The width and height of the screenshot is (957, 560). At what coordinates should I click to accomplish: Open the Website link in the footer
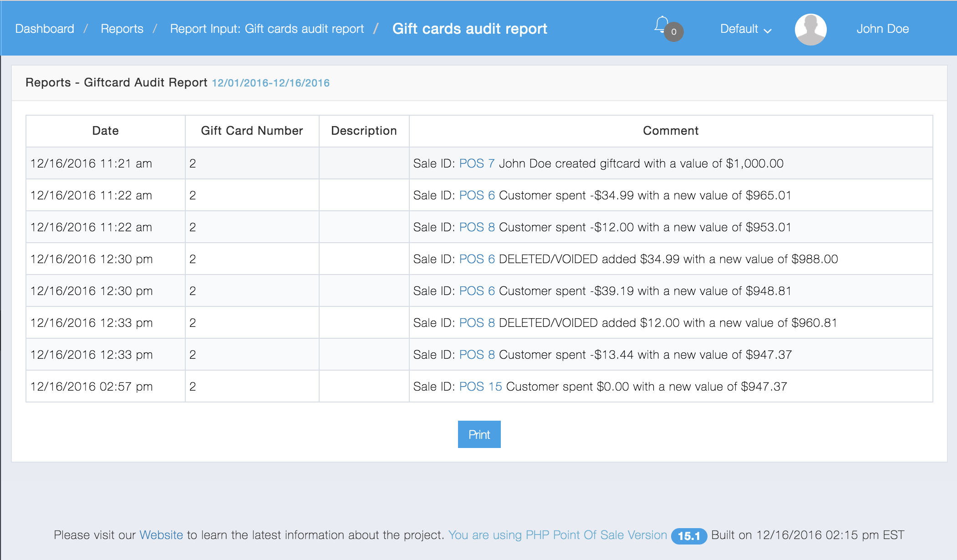coord(161,535)
